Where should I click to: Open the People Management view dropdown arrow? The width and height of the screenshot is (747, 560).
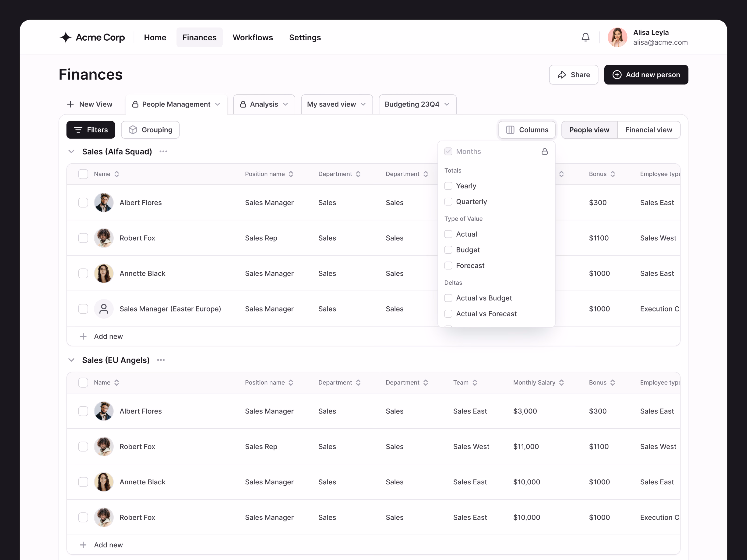tap(218, 104)
